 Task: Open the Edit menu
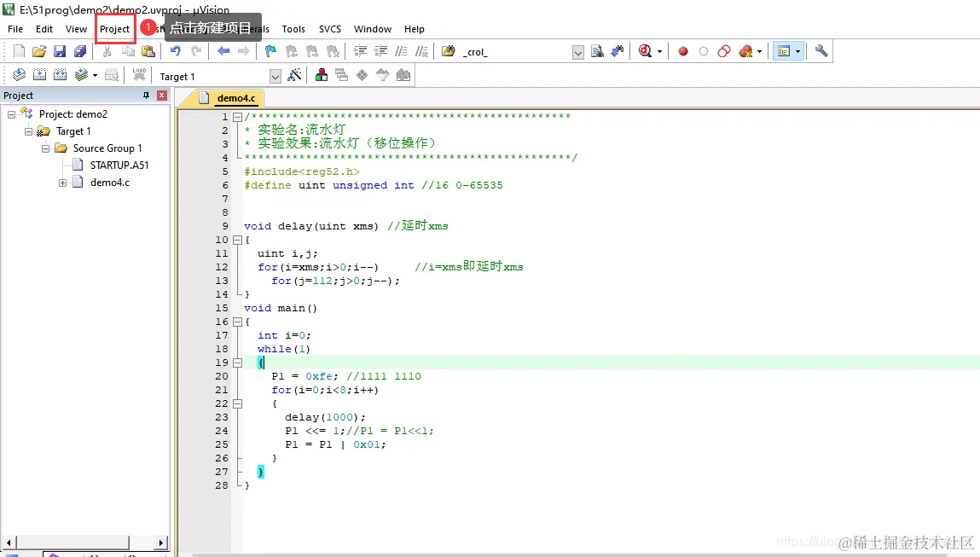coord(43,29)
